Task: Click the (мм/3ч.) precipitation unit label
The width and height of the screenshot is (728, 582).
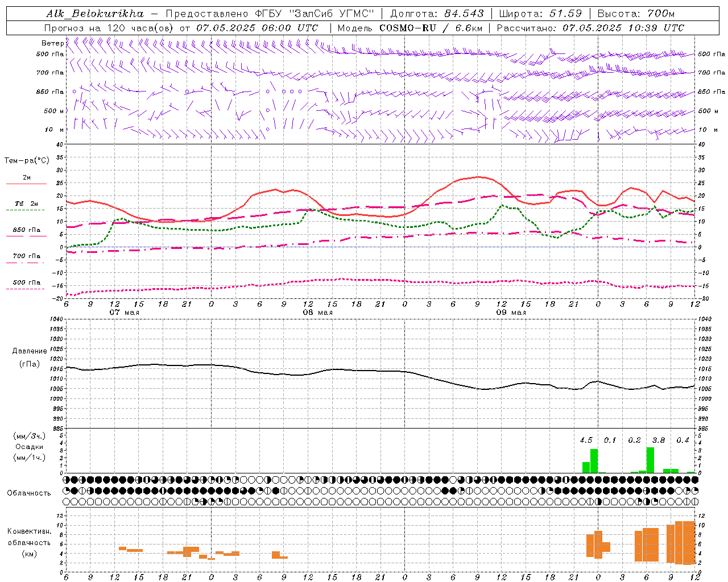Action: click(x=29, y=436)
